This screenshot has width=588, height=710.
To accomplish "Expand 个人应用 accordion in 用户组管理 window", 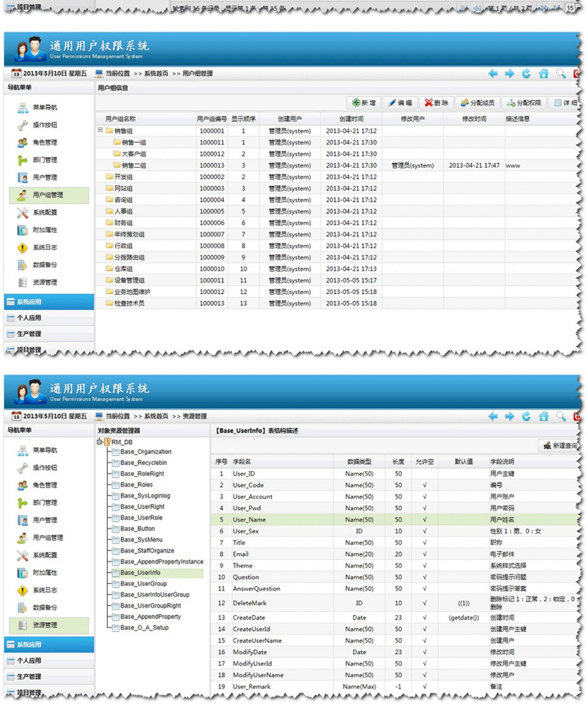I will [49, 318].
